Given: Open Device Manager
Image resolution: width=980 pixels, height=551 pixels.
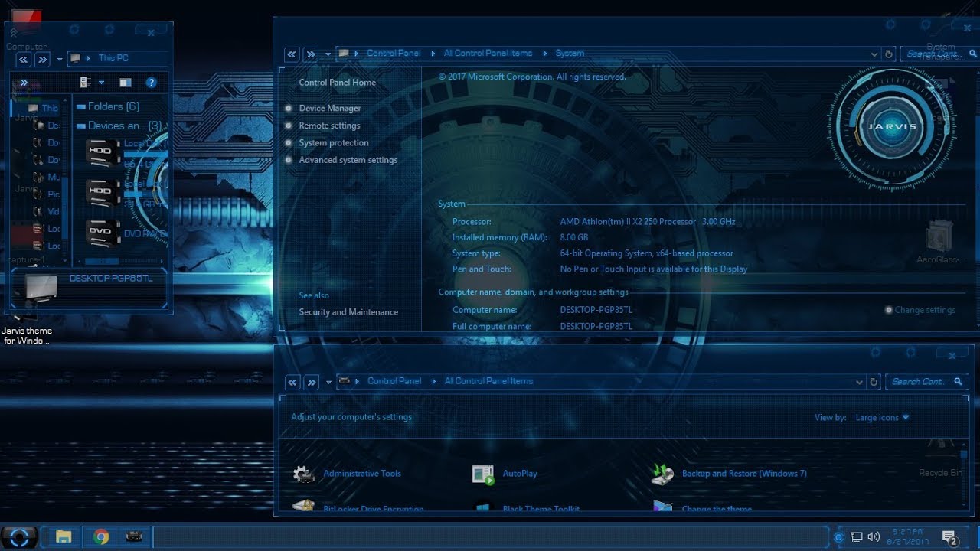Looking at the screenshot, I should coord(330,109).
